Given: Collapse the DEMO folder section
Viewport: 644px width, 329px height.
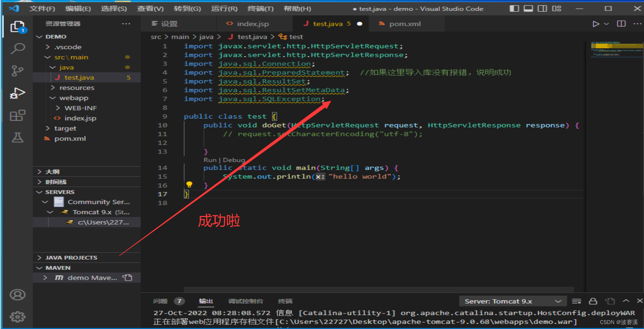Looking at the screenshot, I should pos(87,37).
